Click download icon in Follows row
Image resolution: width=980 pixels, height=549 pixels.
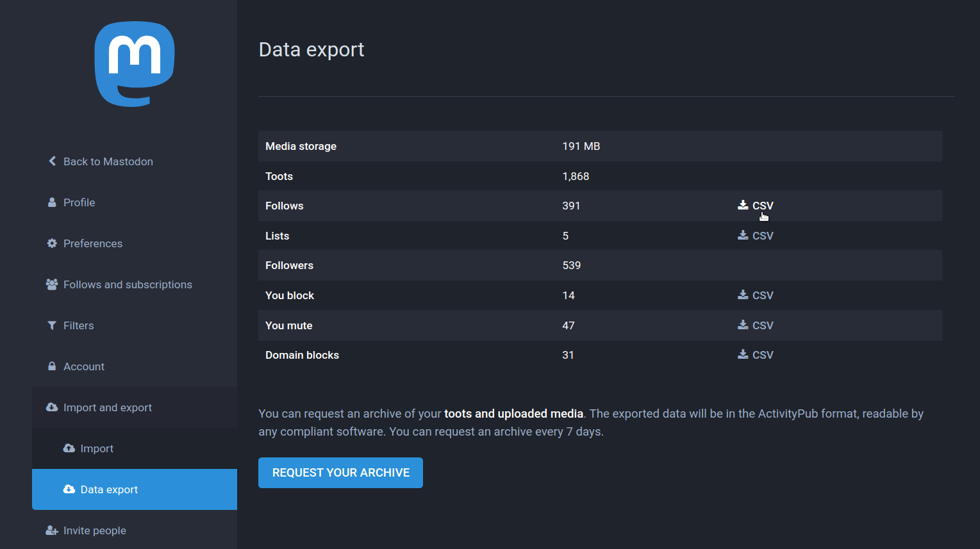743,205
